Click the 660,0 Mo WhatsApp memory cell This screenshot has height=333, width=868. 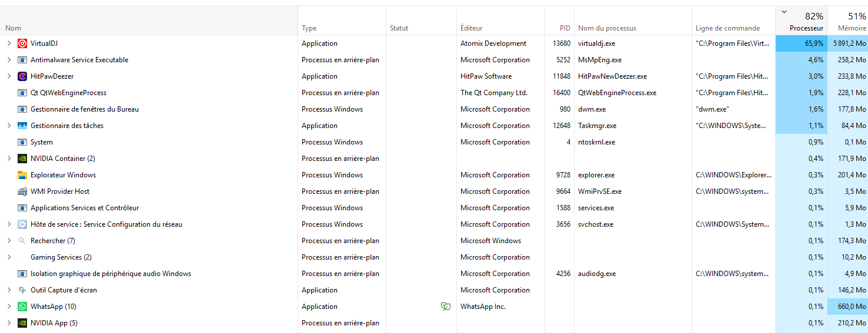tap(847, 307)
